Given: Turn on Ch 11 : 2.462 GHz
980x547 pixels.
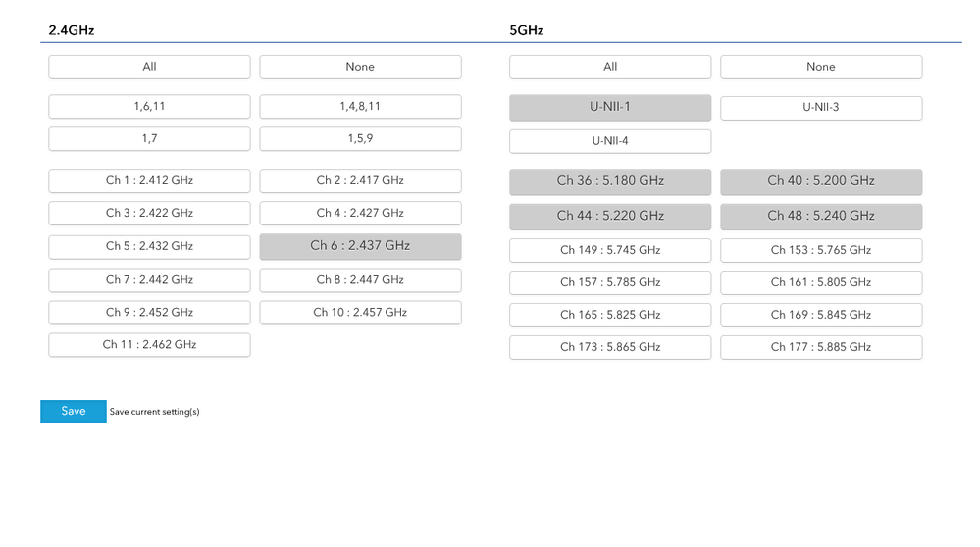Looking at the screenshot, I should tap(149, 345).
